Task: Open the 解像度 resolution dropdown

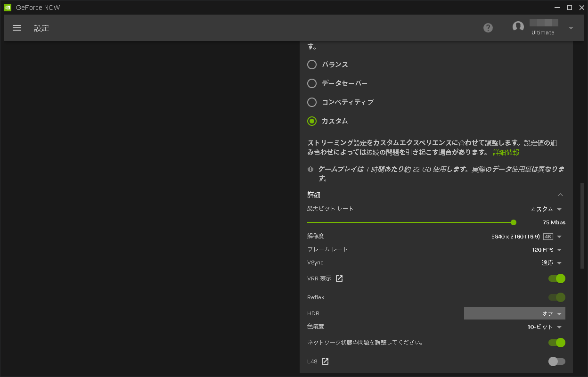Action: point(558,236)
